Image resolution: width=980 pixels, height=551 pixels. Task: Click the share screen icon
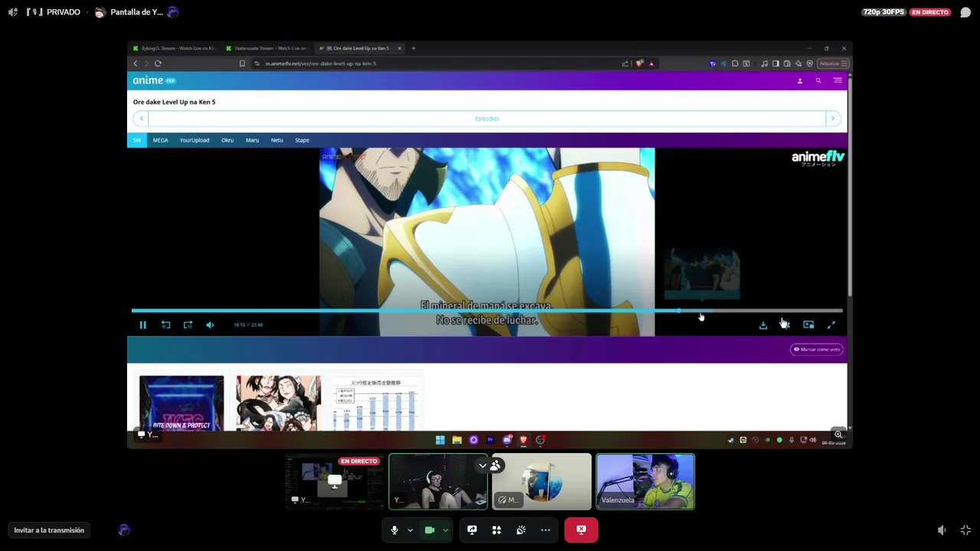pyautogui.click(x=472, y=530)
